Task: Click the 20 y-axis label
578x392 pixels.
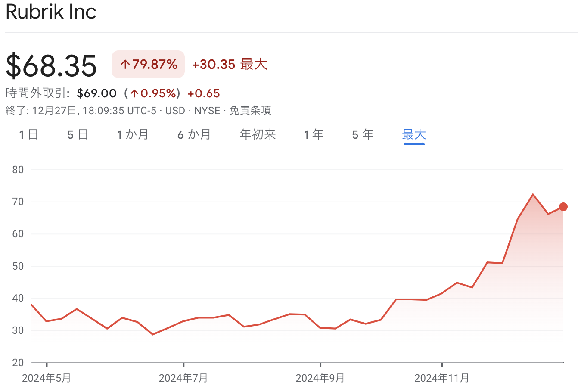Action: coord(18,363)
